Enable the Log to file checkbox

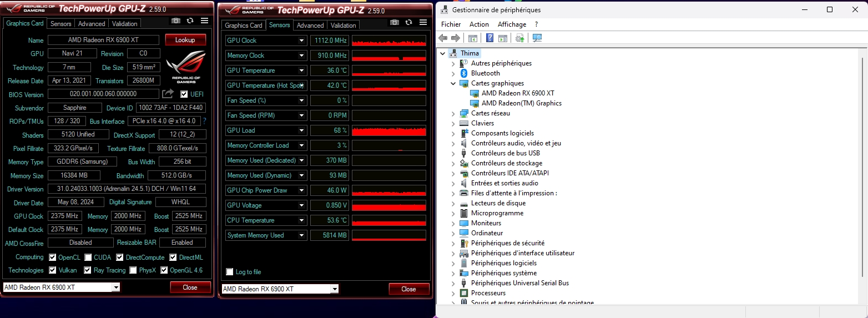click(x=230, y=272)
